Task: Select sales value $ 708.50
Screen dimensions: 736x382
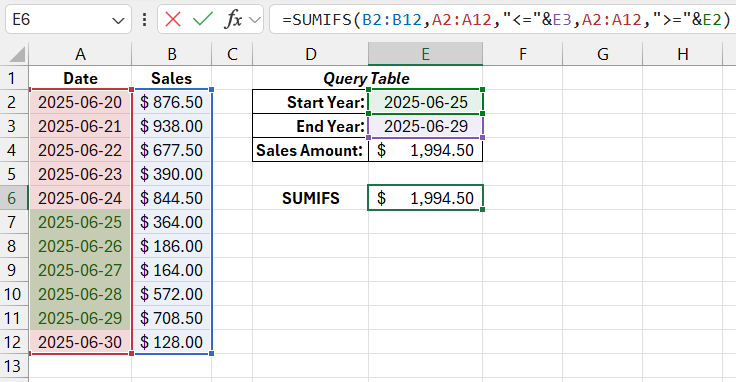Action: coord(172,318)
